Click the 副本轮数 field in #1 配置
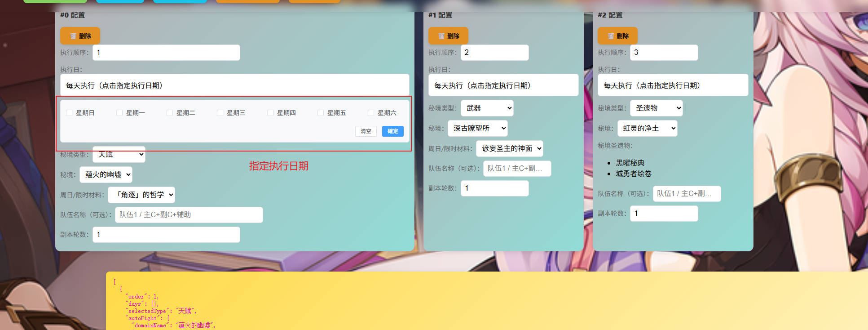This screenshot has width=868, height=330. coord(494,188)
